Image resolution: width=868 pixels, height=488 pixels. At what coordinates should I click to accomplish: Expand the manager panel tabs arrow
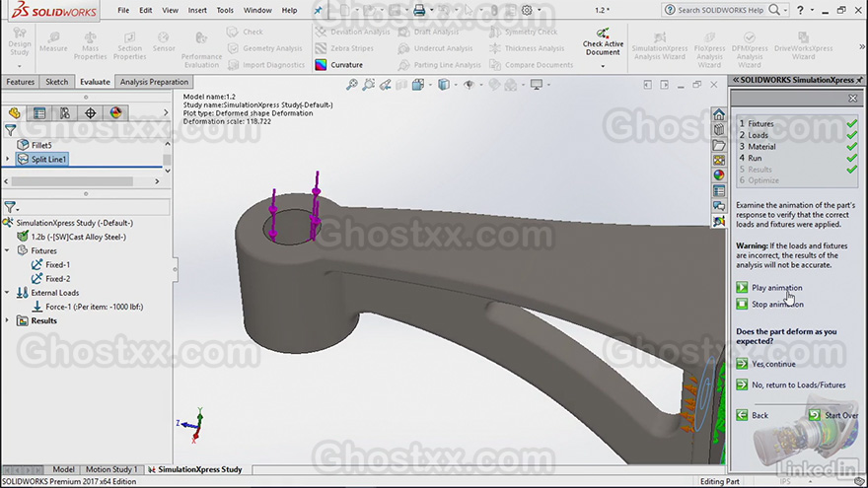pos(165,112)
